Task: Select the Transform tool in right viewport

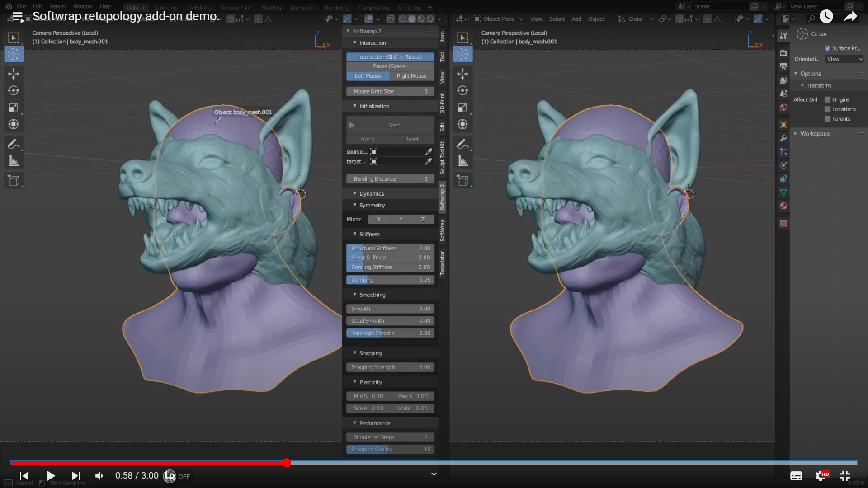Action: coord(462,124)
